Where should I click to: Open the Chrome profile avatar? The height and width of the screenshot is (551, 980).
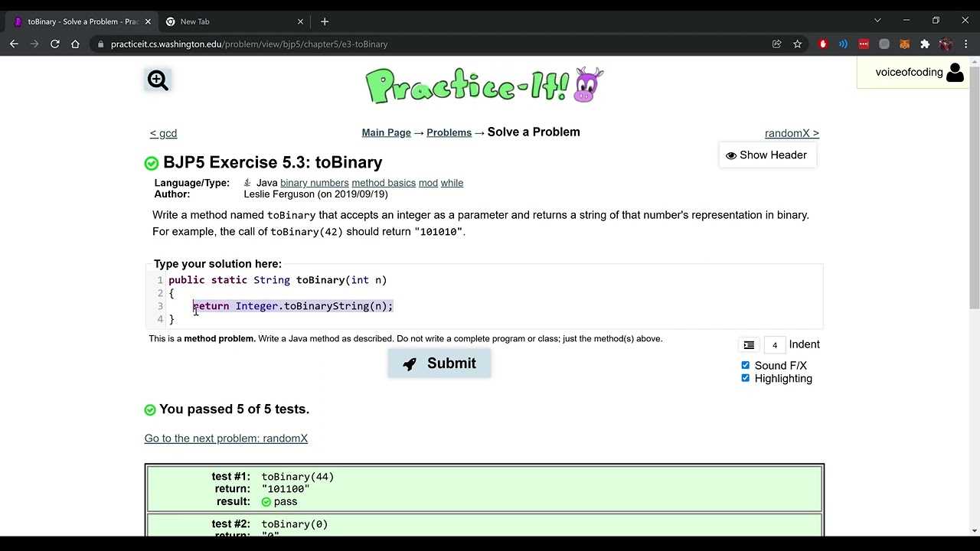click(x=946, y=44)
